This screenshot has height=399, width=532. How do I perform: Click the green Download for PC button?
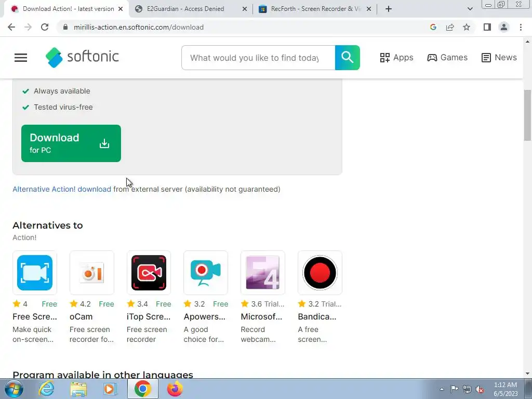pos(71,143)
